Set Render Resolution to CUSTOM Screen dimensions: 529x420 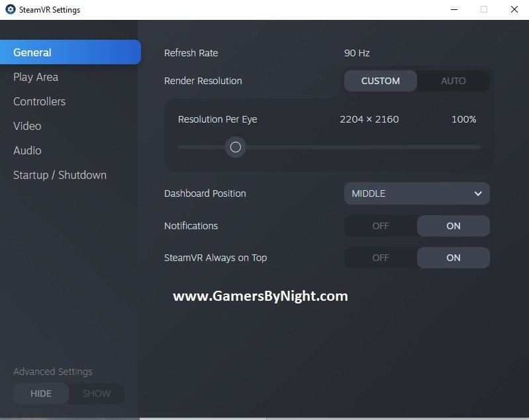381,81
